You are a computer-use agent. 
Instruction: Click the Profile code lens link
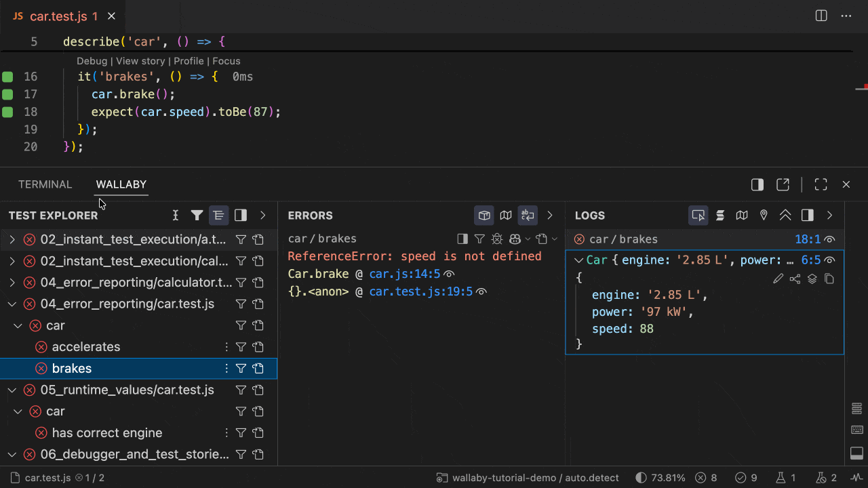coord(189,61)
